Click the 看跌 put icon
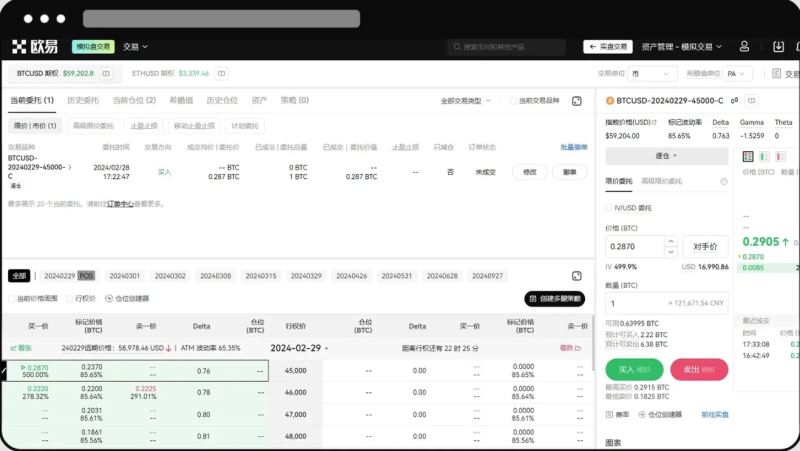Image resolution: width=800 pixels, height=451 pixels. pos(578,348)
